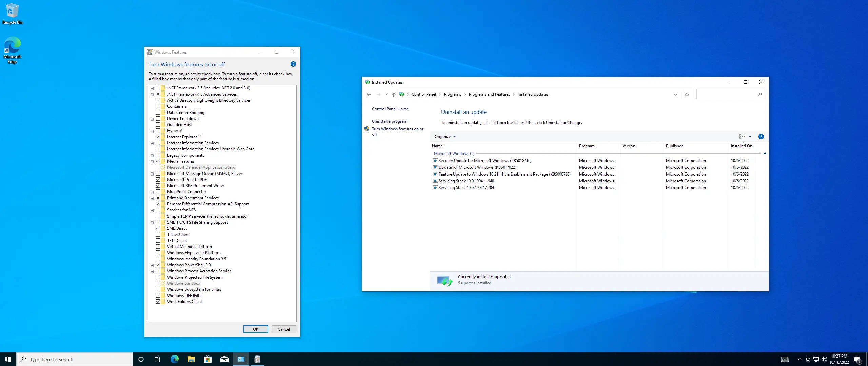Image resolution: width=868 pixels, height=366 pixels.
Task: Click search magnifier in Installed Updates
Action: [760, 94]
